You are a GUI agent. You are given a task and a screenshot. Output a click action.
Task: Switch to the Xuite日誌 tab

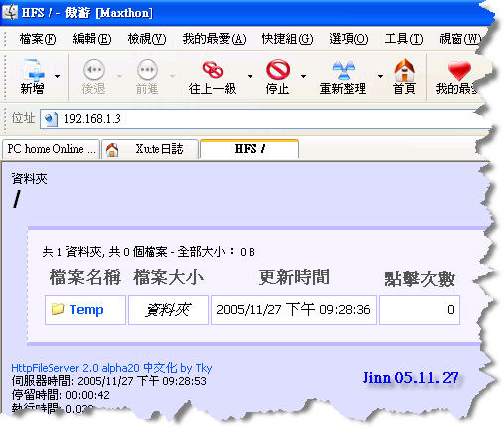click(x=151, y=149)
